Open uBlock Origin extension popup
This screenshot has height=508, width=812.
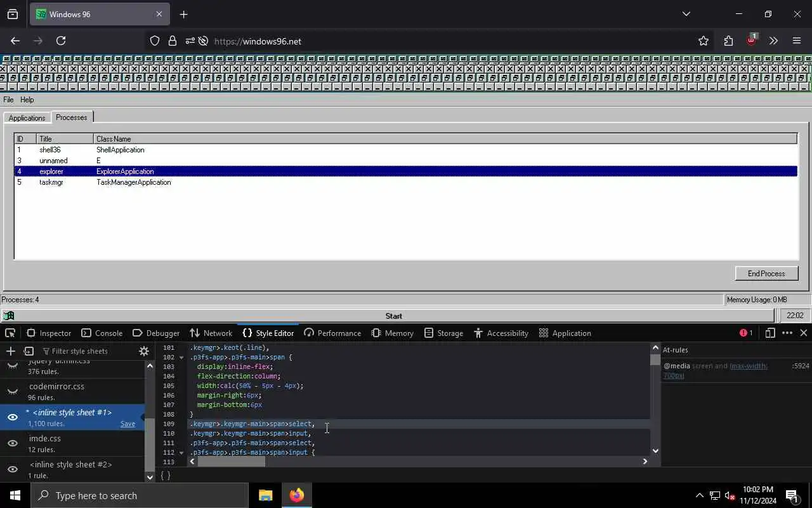(752, 39)
